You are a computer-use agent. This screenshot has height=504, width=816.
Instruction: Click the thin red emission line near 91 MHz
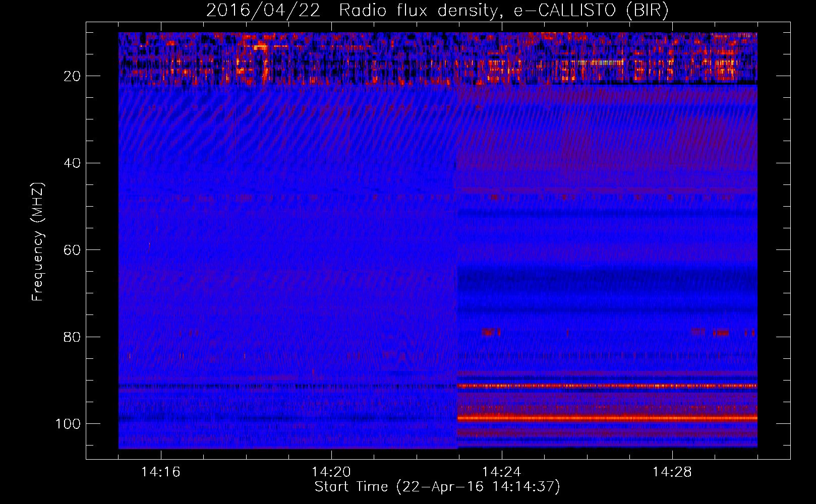607,386
